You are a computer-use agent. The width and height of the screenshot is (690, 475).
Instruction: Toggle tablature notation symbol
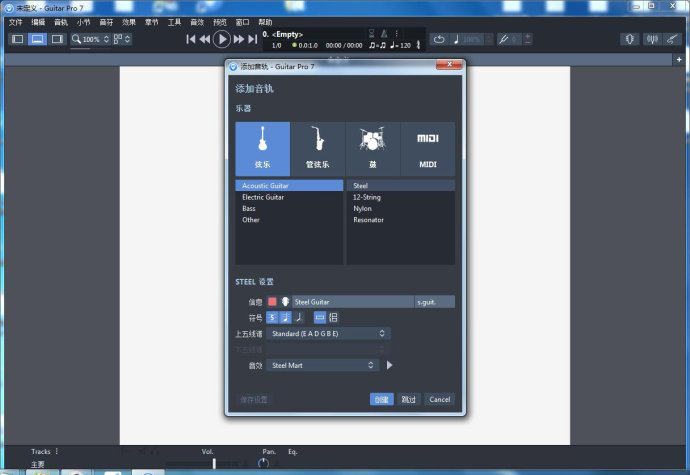[x=285, y=317]
